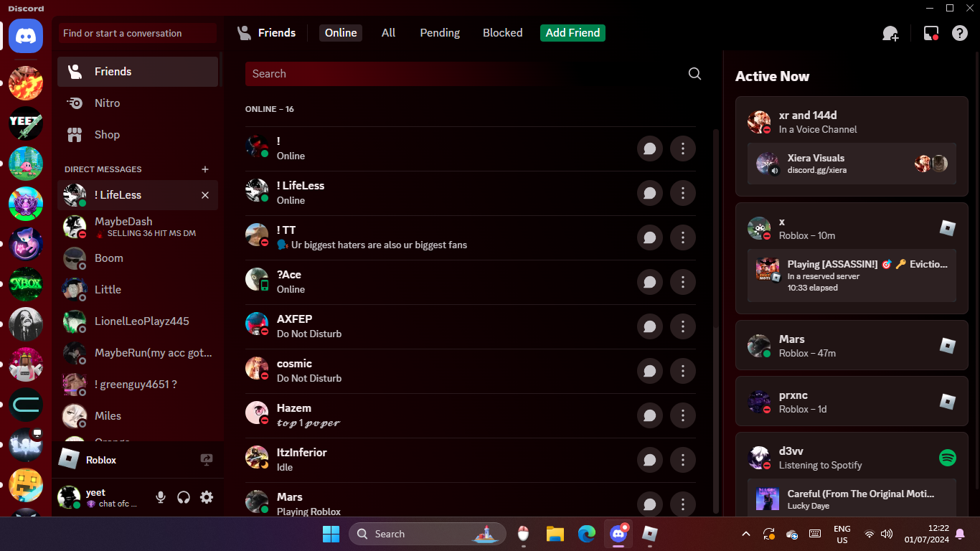This screenshot has height=551, width=980.
Task: Message the friend ItzInferior
Action: [650, 460]
